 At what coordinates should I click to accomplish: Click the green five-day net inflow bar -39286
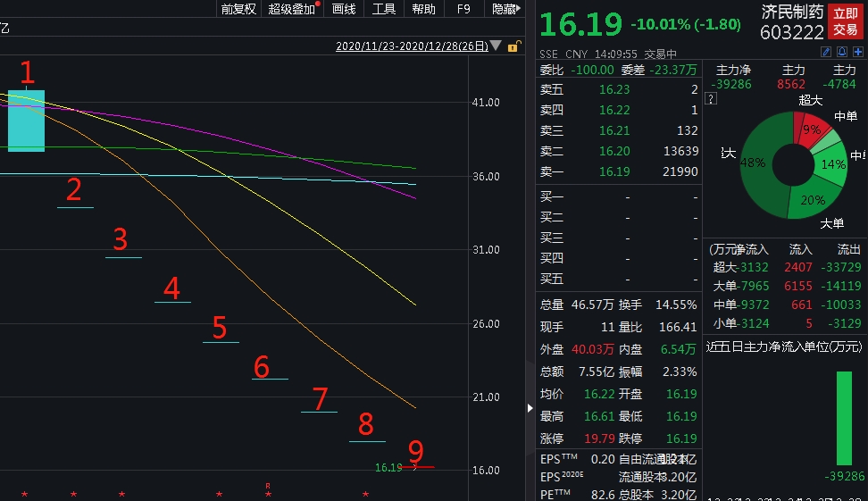(844, 418)
